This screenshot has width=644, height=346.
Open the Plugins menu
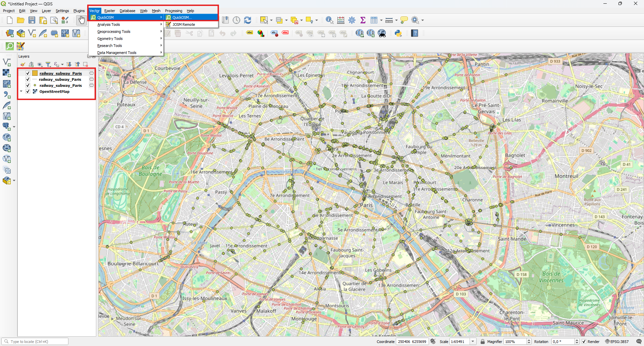(x=79, y=11)
